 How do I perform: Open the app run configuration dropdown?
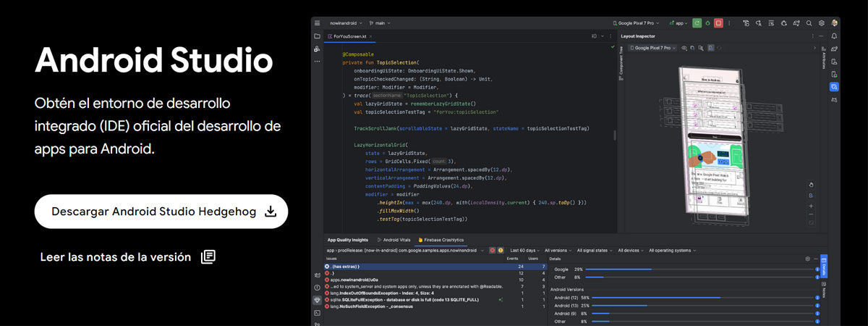pyautogui.click(x=678, y=23)
